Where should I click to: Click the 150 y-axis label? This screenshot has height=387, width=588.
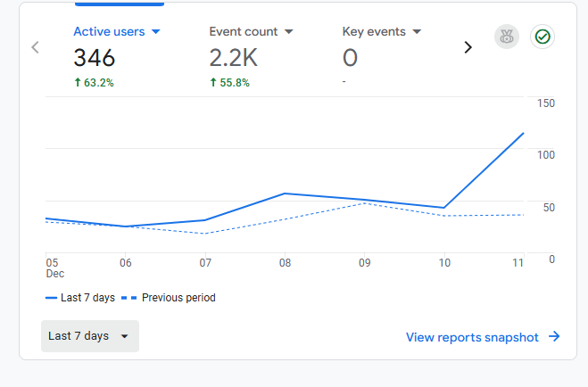coord(546,103)
